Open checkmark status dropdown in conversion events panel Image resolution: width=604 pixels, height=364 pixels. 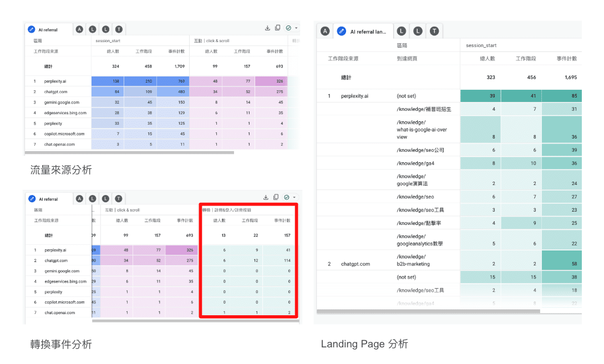click(x=290, y=197)
